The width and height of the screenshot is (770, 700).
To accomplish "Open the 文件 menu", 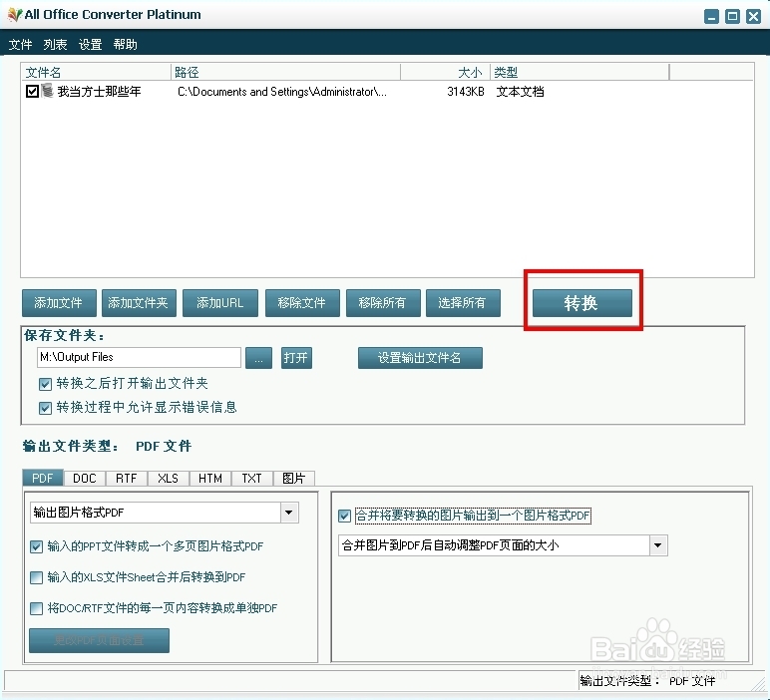I will coord(20,45).
